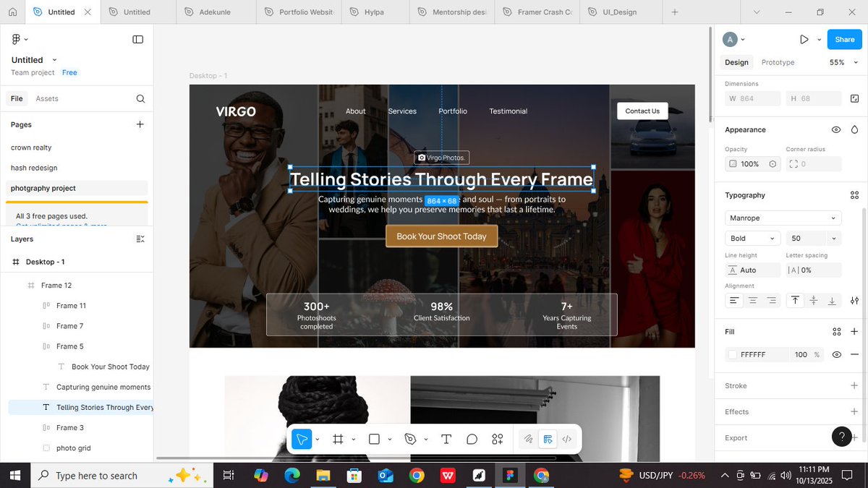Screen dimensions: 868x488
Task: Switch to Draw mode in toolbar
Action: [x=529, y=439]
